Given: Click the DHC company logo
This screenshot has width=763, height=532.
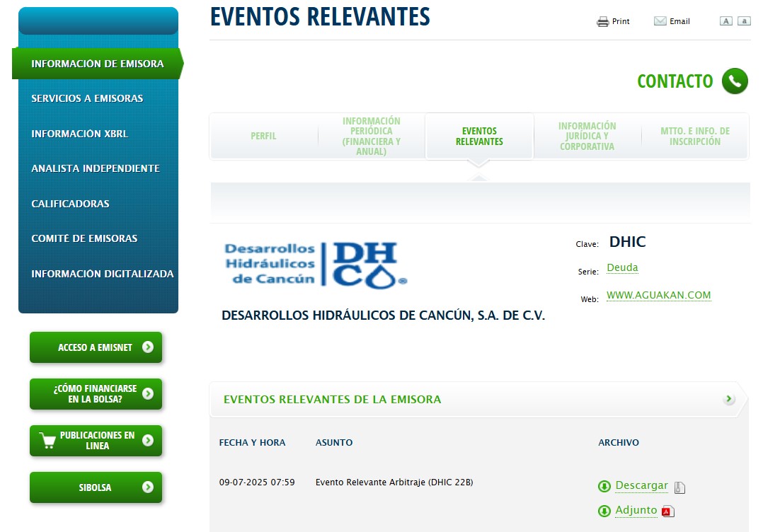Looking at the screenshot, I should (316, 265).
